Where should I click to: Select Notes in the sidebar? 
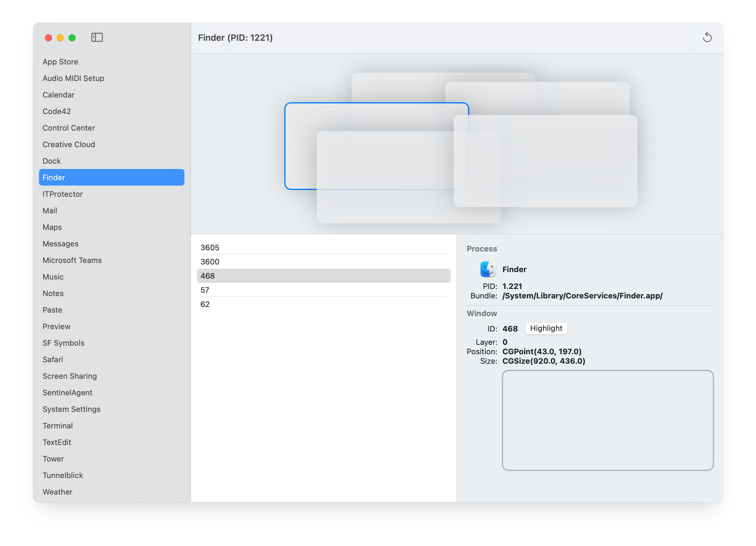112,293
